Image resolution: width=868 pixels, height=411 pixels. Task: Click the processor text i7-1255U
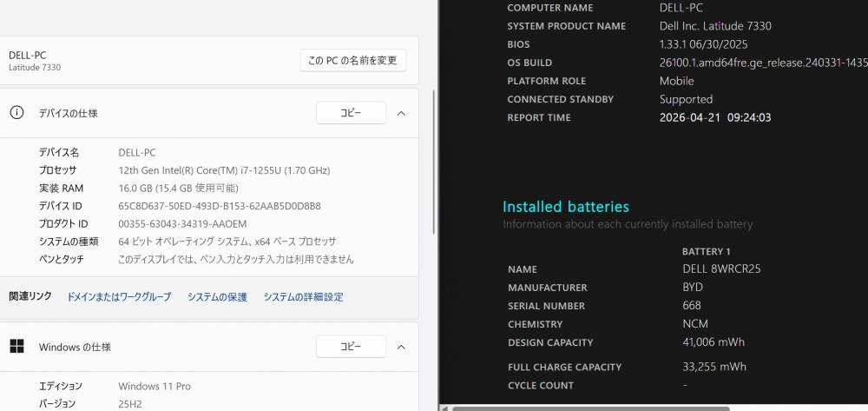(x=259, y=170)
